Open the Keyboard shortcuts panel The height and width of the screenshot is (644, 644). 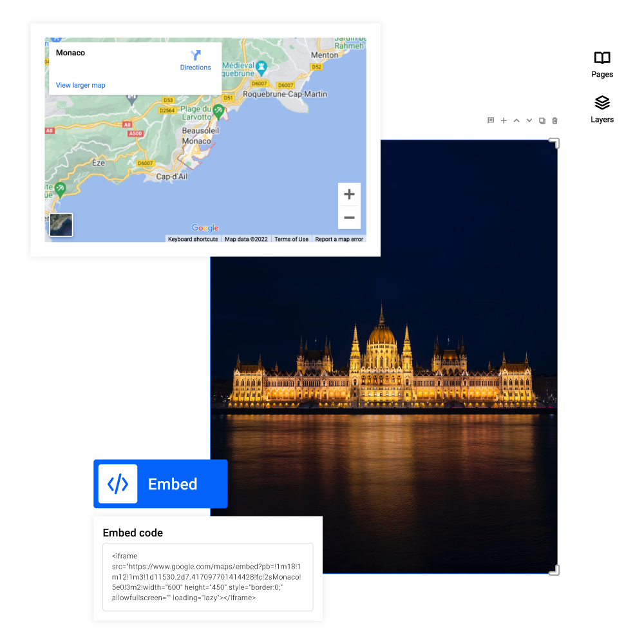coord(193,239)
